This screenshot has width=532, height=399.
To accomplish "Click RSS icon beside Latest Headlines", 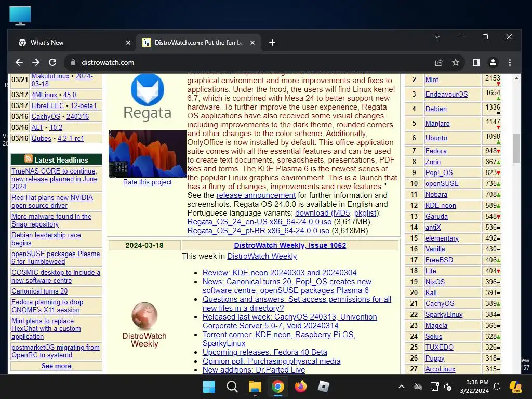I will pyautogui.click(x=29, y=159).
